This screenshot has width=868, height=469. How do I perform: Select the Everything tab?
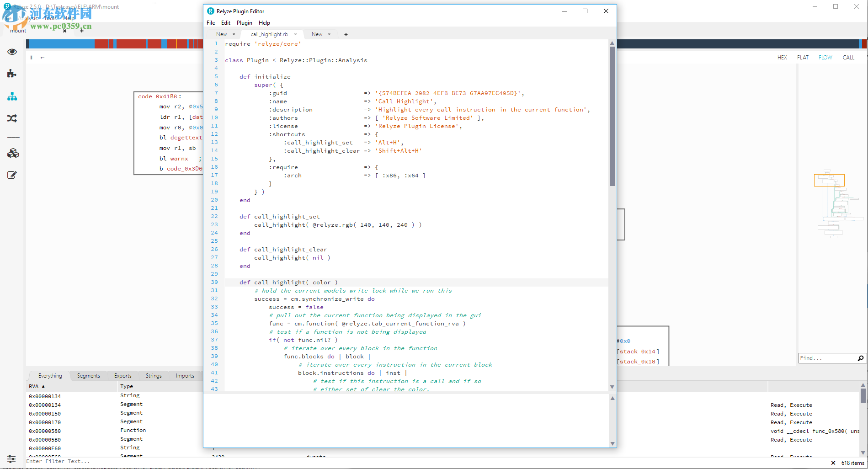(50, 376)
